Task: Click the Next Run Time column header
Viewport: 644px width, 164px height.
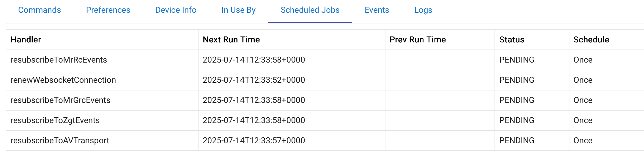Action: (231, 40)
